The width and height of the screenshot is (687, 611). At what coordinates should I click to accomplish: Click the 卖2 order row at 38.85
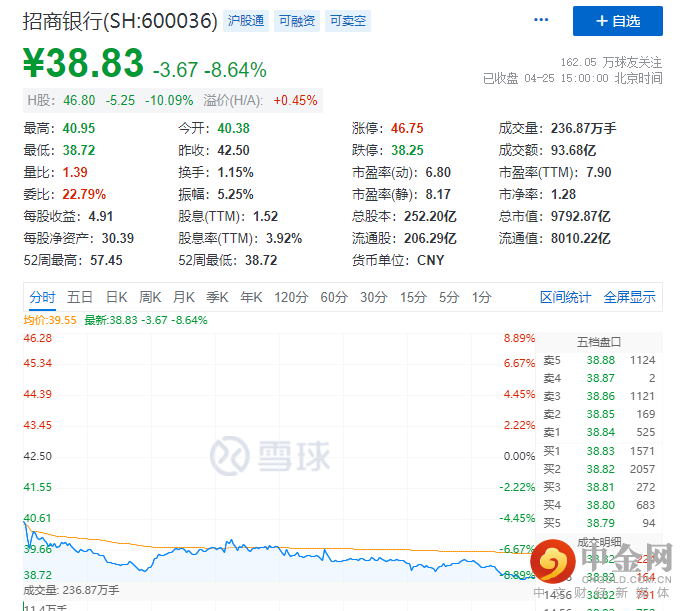(x=599, y=414)
